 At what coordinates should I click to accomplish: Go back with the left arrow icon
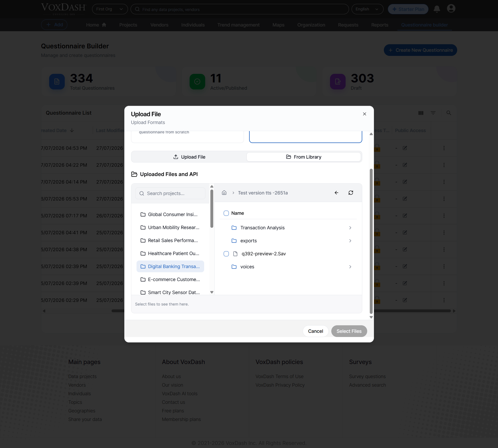tap(337, 193)
